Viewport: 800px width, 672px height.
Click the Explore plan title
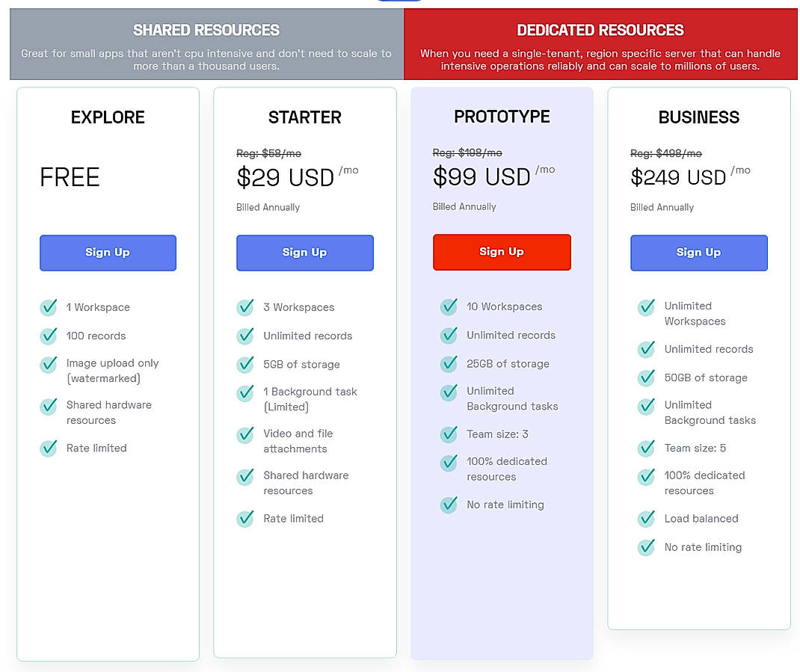[108, 117]
